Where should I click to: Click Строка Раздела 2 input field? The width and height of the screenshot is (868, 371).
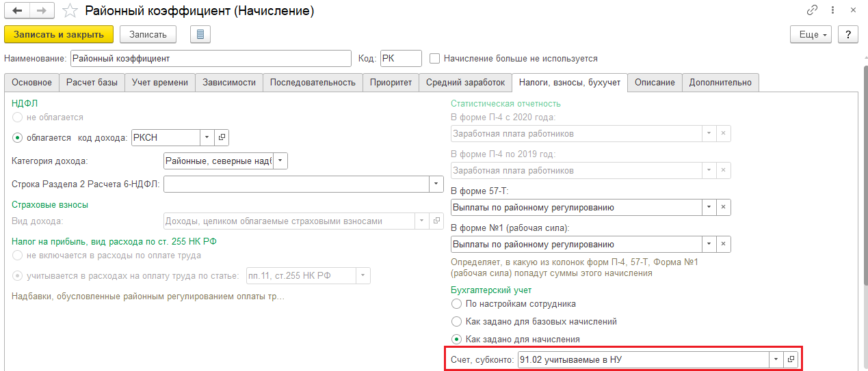pyautogui.click(x=297, y=184)
